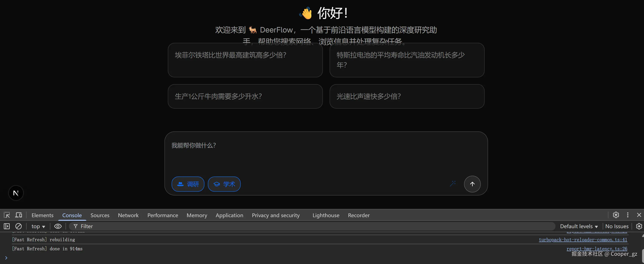Open the Lighthouse tab
This screenshot has height=264, width=644.
coord(326,215)
